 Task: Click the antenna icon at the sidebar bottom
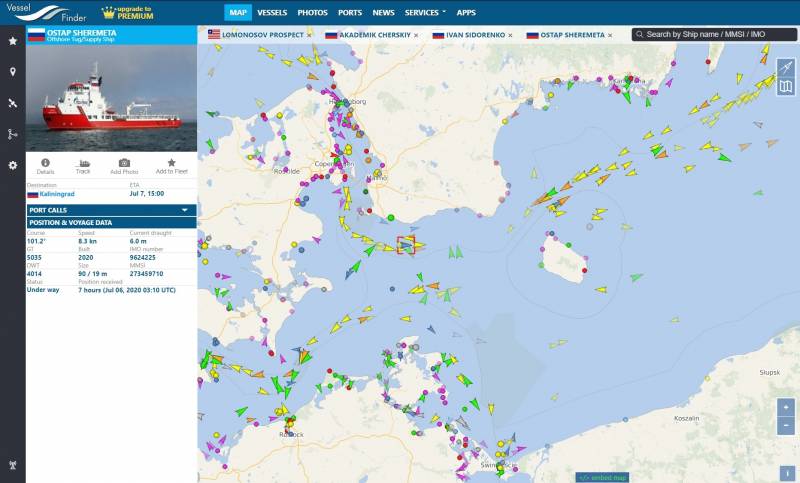click(x=13, y=465)
